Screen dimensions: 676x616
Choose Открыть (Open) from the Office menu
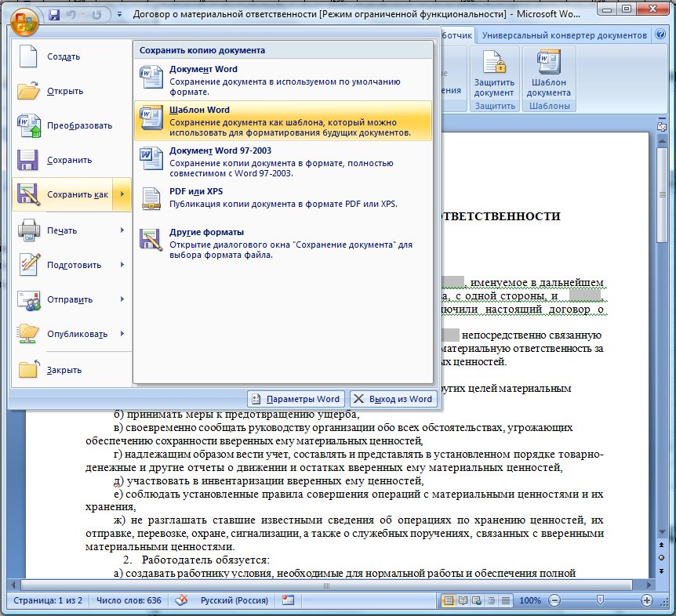pyautogui.click(x=71, y=91)
